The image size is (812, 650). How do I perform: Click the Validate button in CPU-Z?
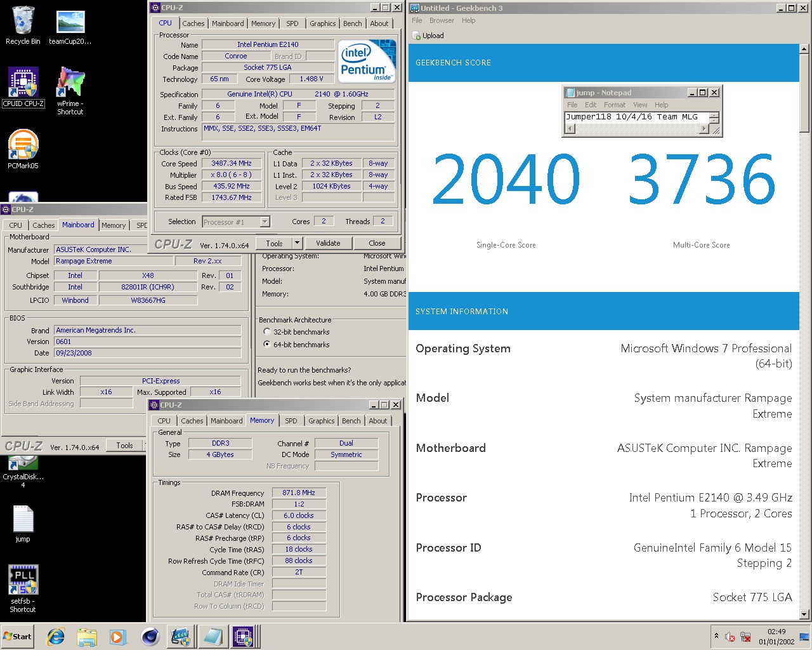(x=328, y=243)
